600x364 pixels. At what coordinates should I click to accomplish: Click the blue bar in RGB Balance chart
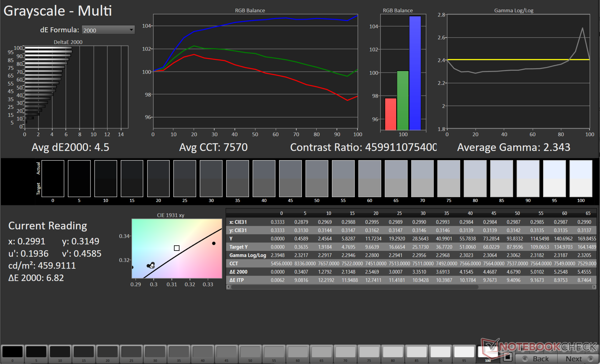tap(415, 73)
